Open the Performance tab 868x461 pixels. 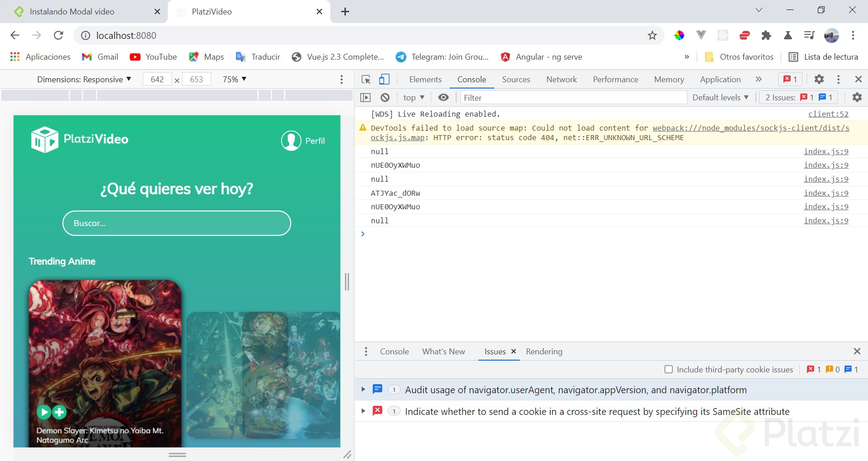(615, 80)
